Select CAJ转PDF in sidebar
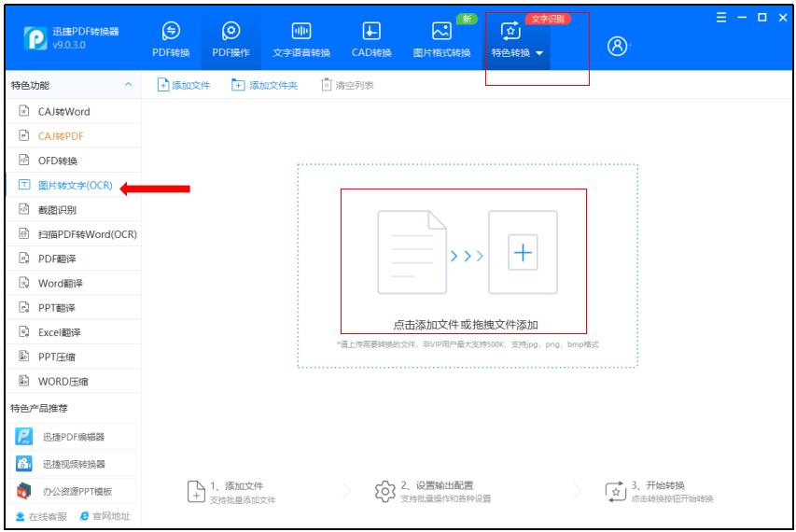The image size is (796, 532). coord(74,135)
